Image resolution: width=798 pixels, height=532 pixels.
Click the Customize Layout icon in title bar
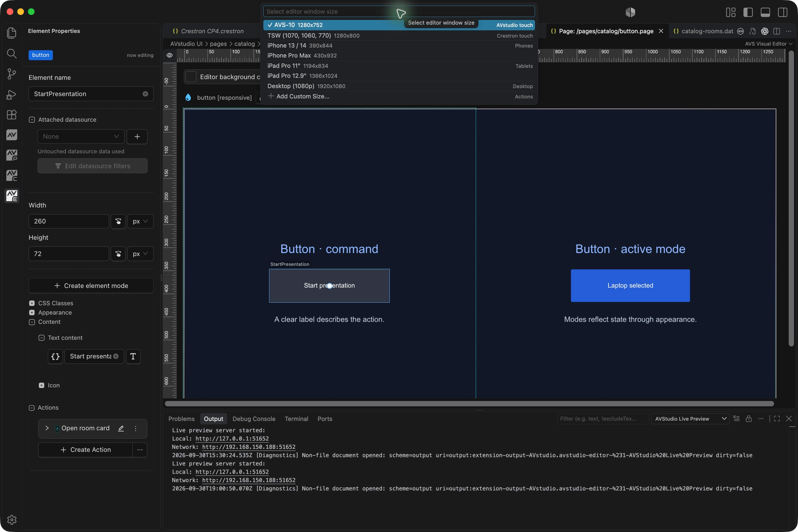tap(731, 12)
